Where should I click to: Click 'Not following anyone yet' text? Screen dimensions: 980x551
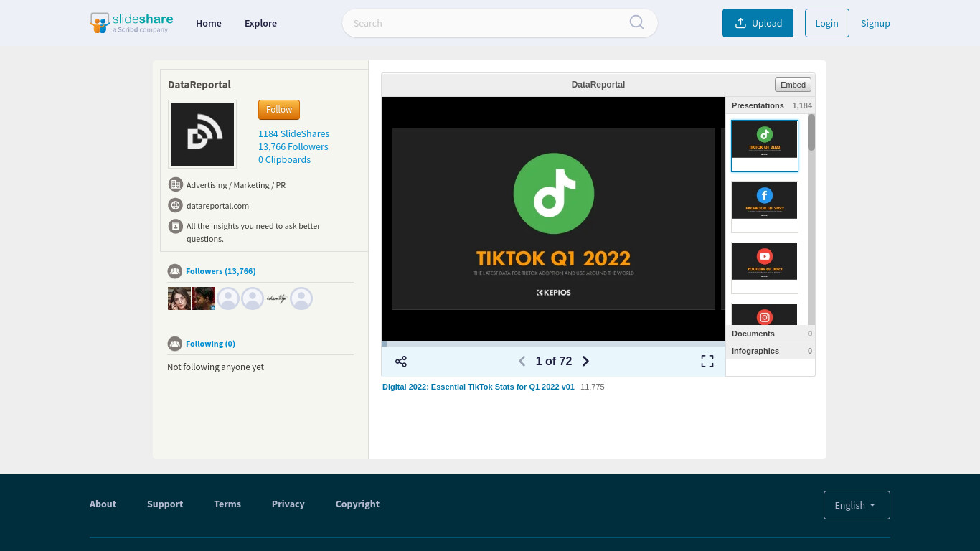pyautogui.click(x=215, y=367)
